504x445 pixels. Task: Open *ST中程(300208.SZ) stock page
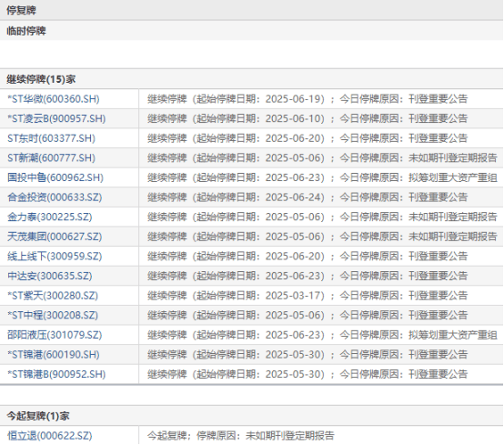point(53,315)
